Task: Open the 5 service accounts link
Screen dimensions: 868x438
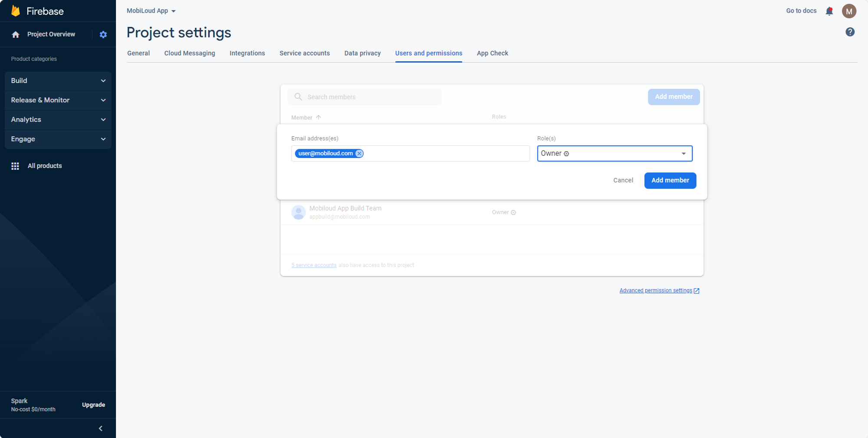Action: (314, 265)
